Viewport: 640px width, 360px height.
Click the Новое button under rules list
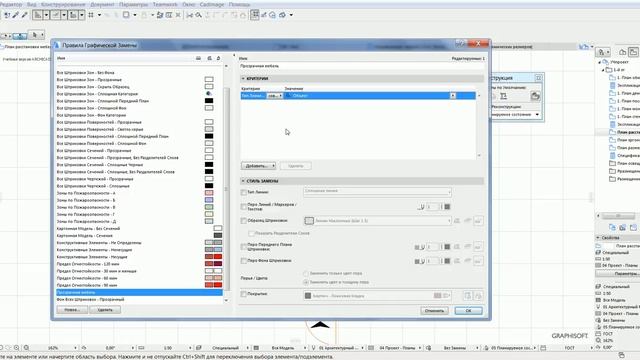[x=72, y=310]
